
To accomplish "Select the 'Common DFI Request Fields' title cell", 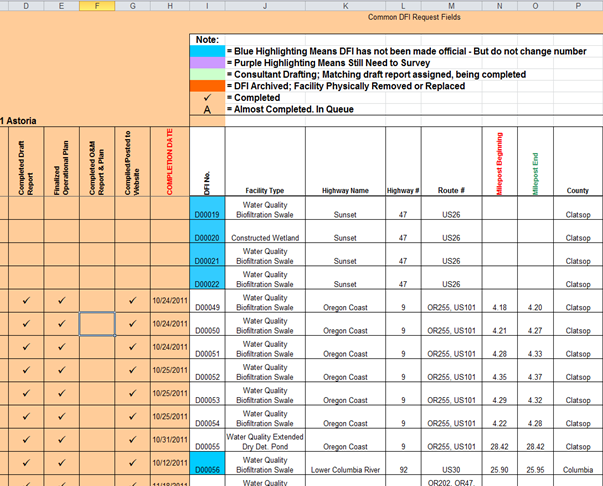I will click(414, 17).
